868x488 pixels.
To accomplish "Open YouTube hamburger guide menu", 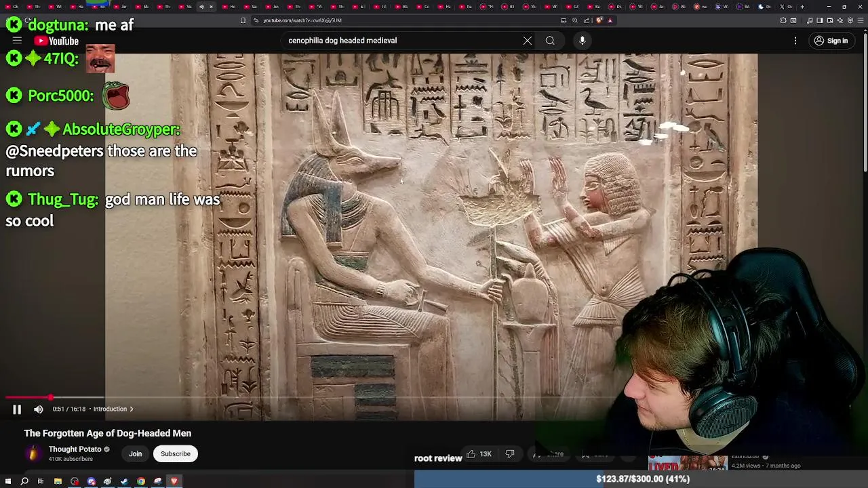I will (17, 41).
